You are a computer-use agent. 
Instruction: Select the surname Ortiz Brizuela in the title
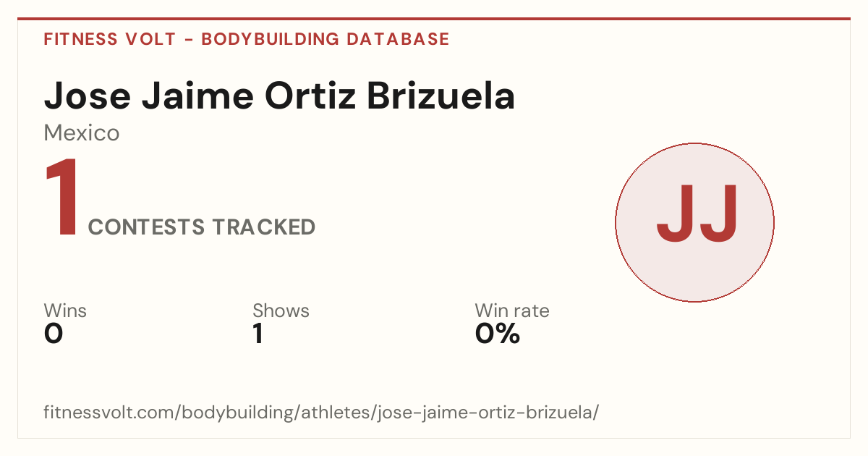[x=390, y=96]
